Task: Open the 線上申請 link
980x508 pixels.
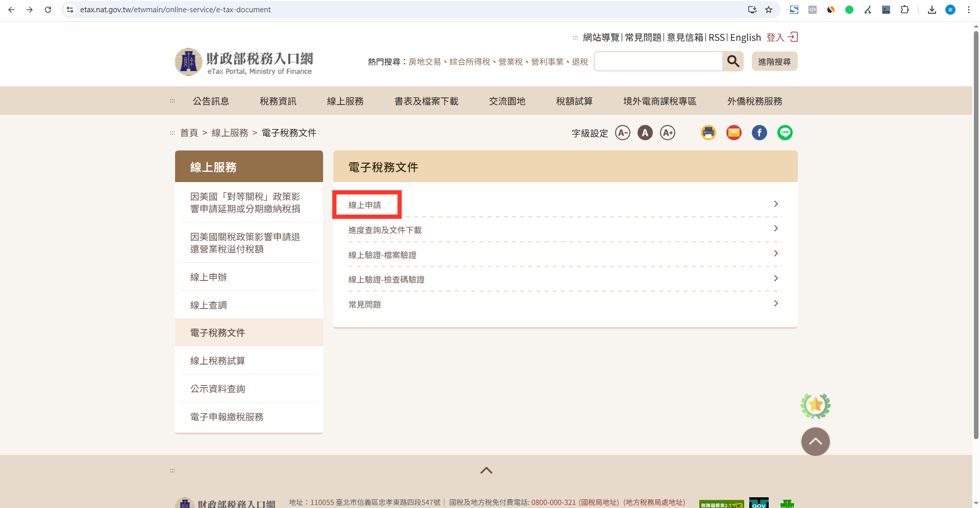Action: pos(365,205)
